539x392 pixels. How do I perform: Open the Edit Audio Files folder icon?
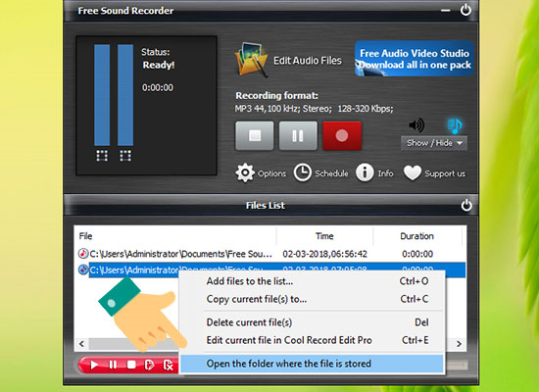click(x=251, y=60)
